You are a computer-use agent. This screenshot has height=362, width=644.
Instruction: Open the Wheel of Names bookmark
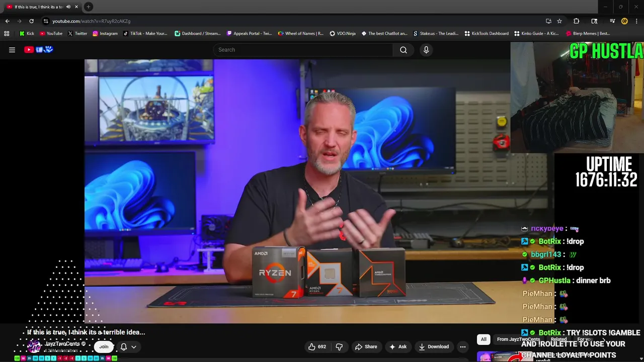pyautogui.click(x=300, y=34)
